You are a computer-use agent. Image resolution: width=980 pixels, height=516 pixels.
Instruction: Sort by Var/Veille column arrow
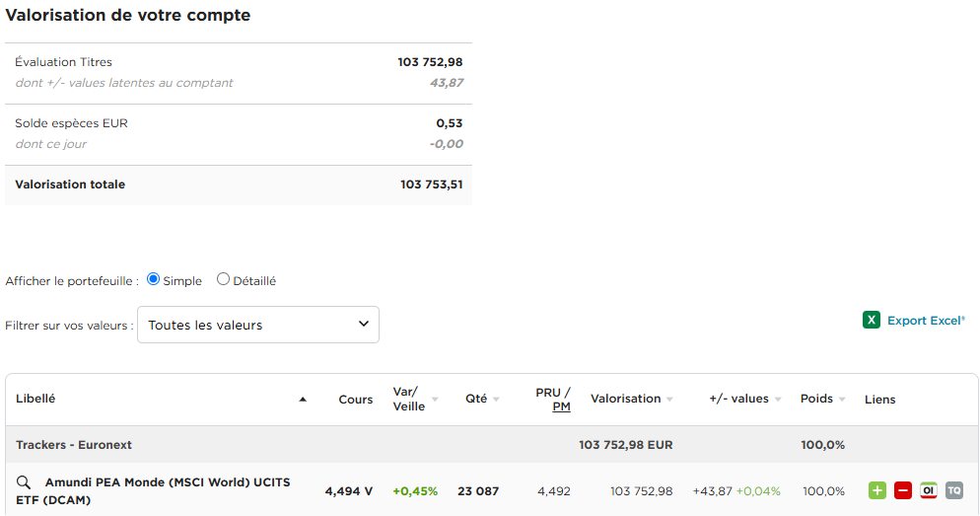(x=435, y=399)
